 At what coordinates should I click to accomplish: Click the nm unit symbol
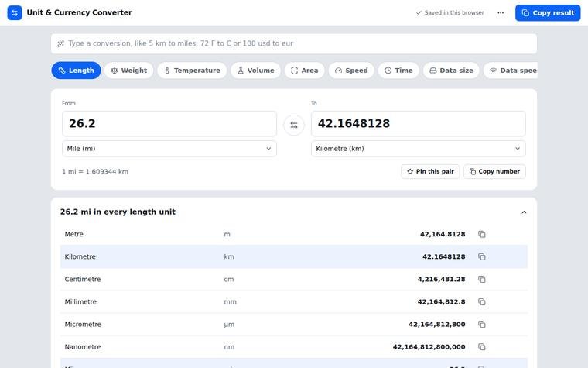(229, 347)
